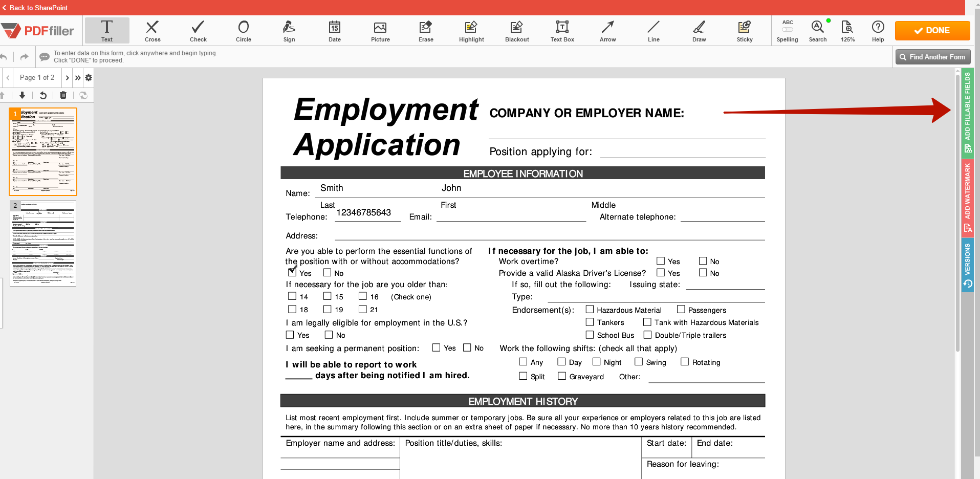The width and height of the screenshot is (980, 479).
Task: Toggle the Spelling check
Action: [788, 31]
